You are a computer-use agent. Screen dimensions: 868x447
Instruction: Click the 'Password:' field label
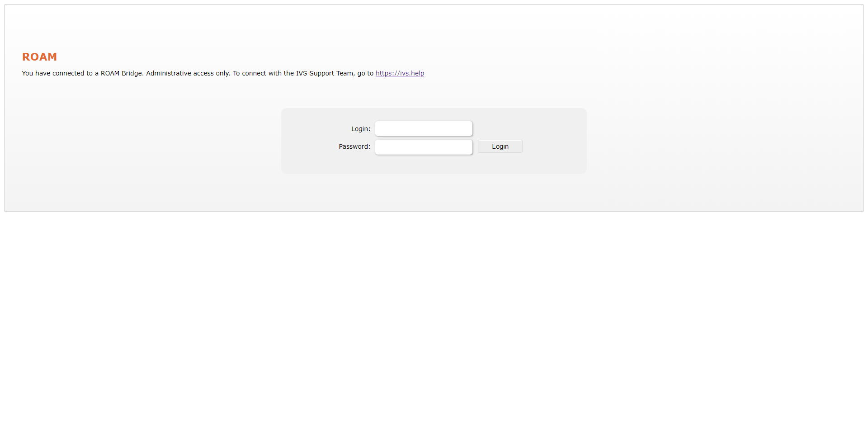coord(354,146)
